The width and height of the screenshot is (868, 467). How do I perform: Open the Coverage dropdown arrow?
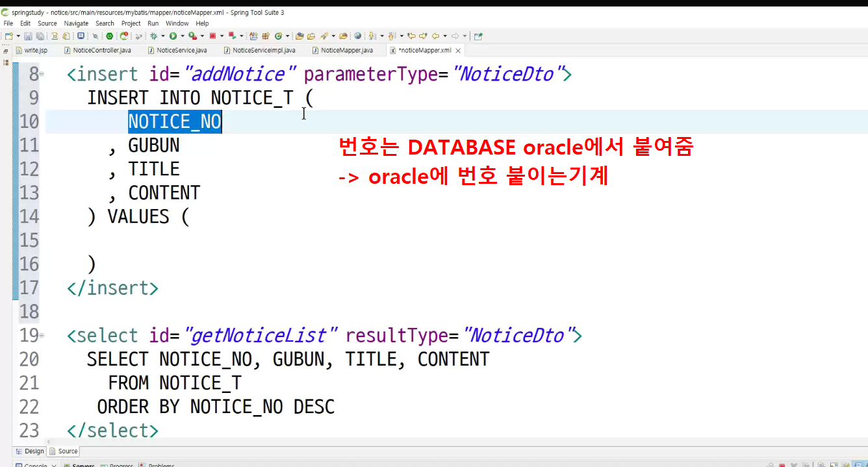pos(202,36)
